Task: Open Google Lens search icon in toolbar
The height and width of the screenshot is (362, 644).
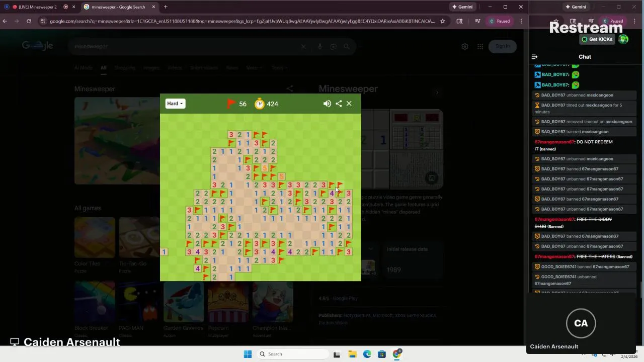Action: tap(459, 21)
